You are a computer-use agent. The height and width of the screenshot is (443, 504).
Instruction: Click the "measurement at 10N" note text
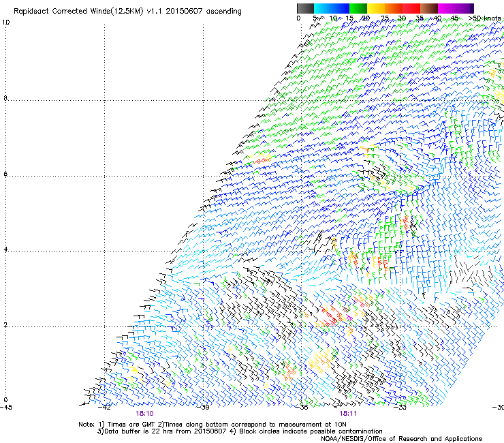[x=314, y=425]
